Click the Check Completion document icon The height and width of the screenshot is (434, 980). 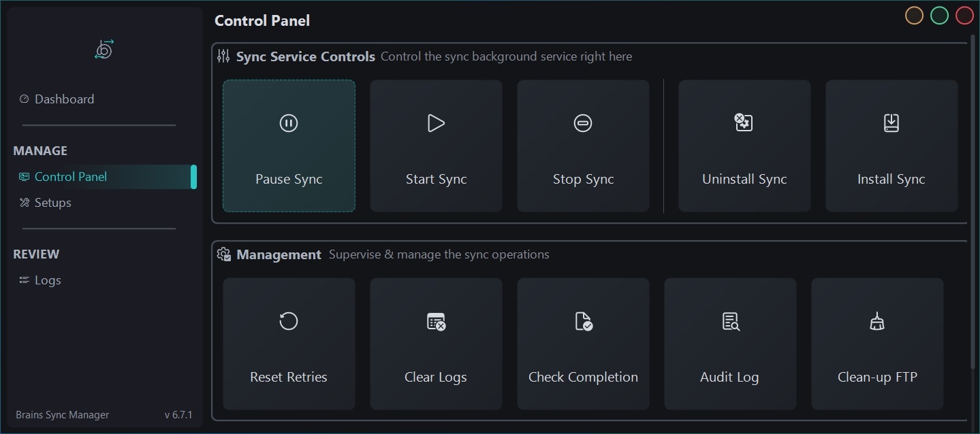point(583,321)
